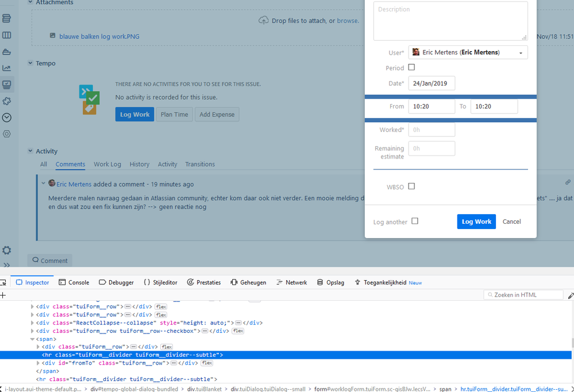Collapse the Tempo section chevron
The width and height of the screenshot is (574, 392).
(x=30, y=63)
